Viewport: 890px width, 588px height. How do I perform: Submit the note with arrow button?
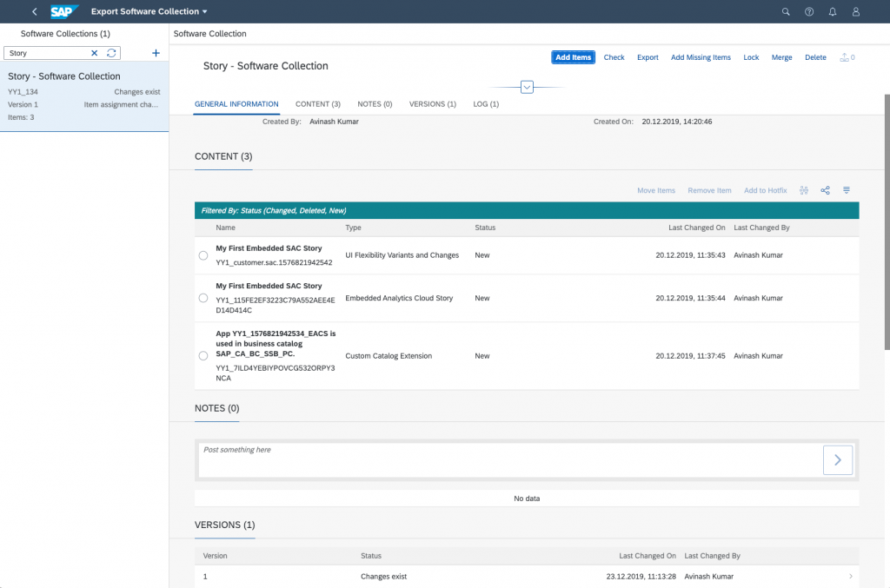(837, 459)
